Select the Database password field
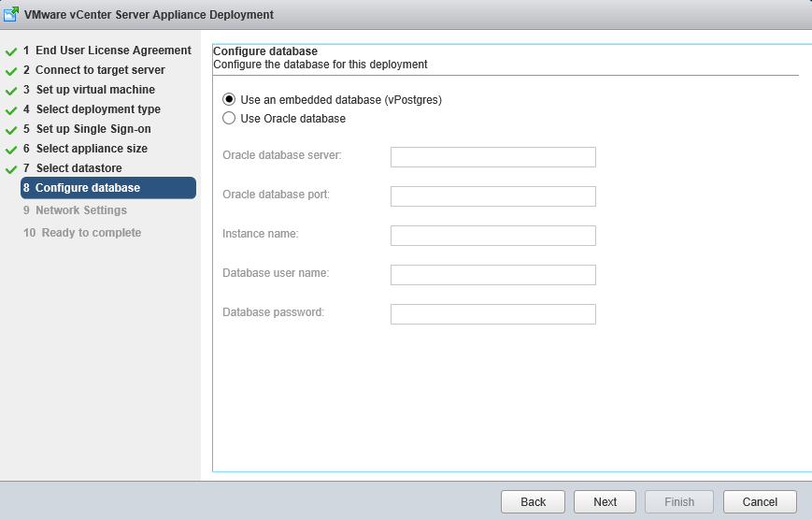Screen dimensions: 812x520 point(493,314)
